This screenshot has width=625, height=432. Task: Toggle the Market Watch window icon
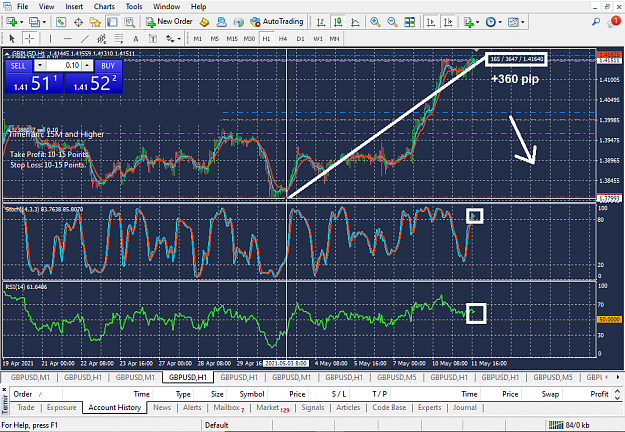[61, 22]
